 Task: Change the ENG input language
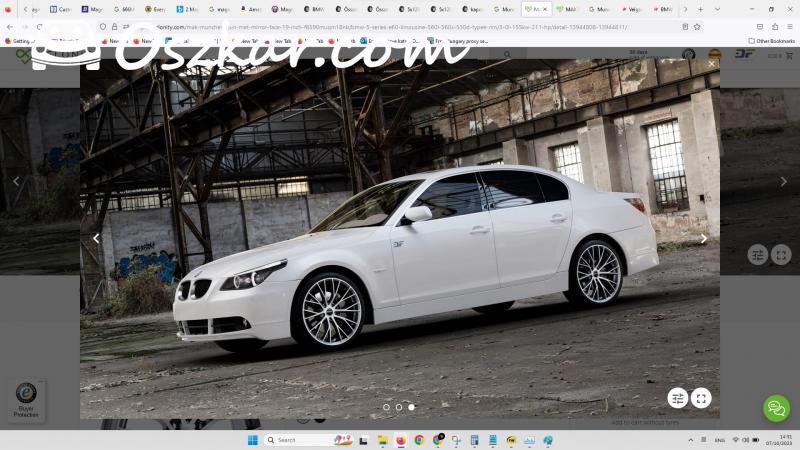click(x=720, y=440)
